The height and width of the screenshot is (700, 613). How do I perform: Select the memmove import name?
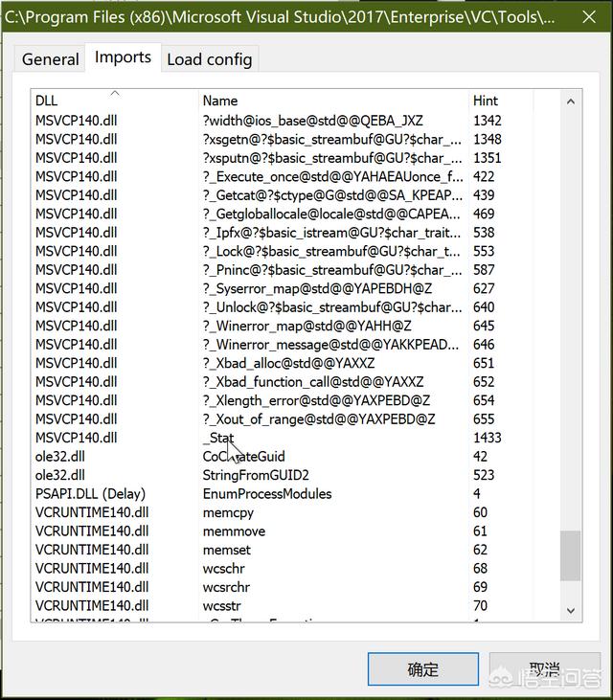pos(234,531)
